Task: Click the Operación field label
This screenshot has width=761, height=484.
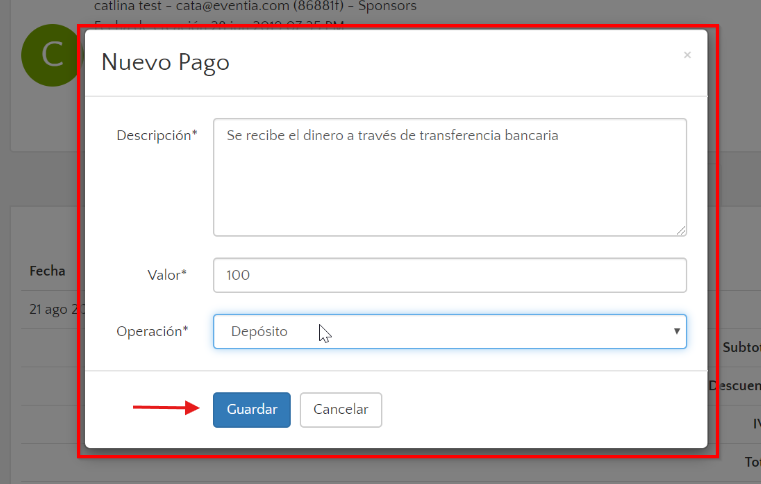Action: coord(152,331)
